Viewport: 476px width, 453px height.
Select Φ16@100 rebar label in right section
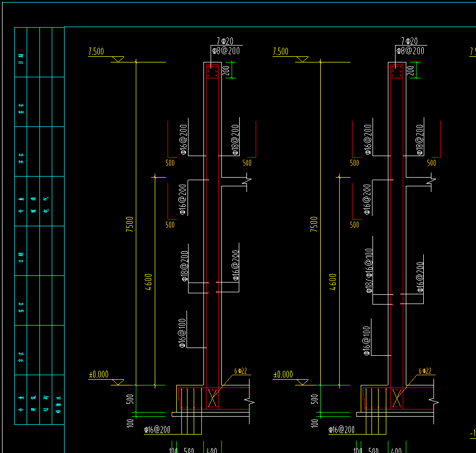click(x=367, y=340)
